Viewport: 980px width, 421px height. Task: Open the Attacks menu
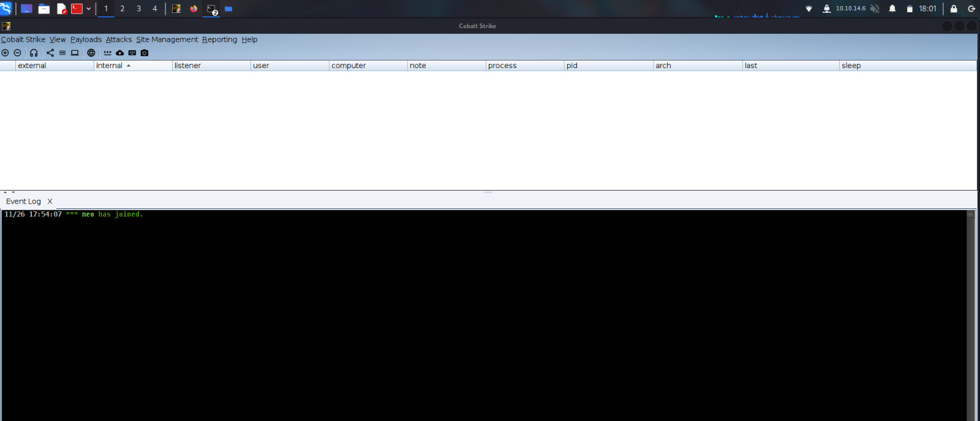(x=119, y=39)
